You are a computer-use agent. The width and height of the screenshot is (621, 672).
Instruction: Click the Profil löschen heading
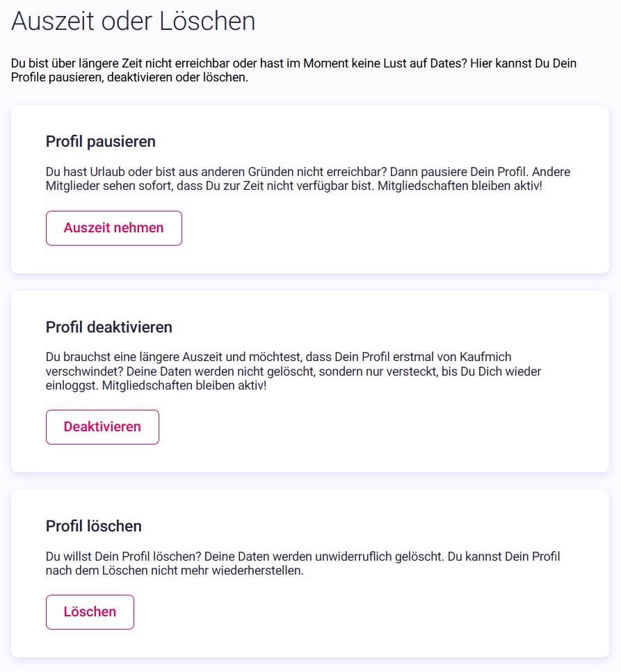tap(93, 526)
